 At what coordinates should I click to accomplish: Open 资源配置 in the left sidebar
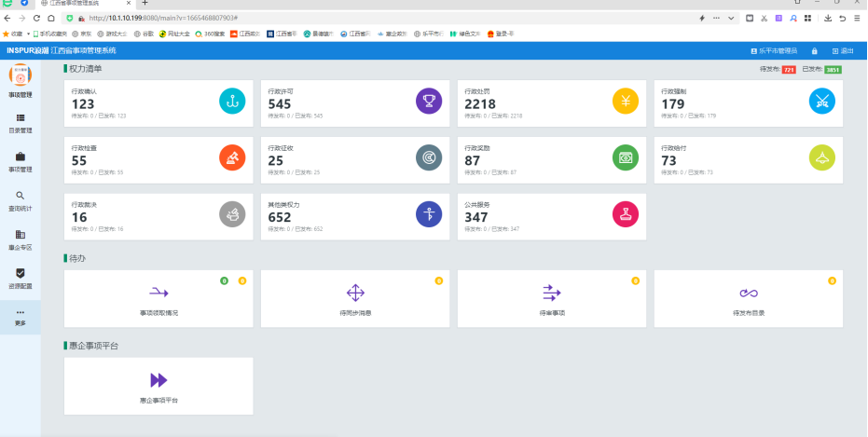pyautogui.click(x=20, y=278)
